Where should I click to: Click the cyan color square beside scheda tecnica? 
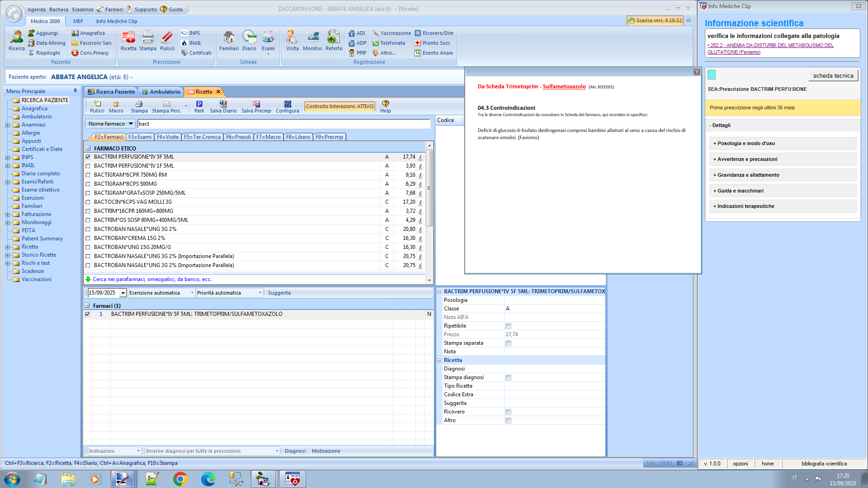[x=712, y=75]
